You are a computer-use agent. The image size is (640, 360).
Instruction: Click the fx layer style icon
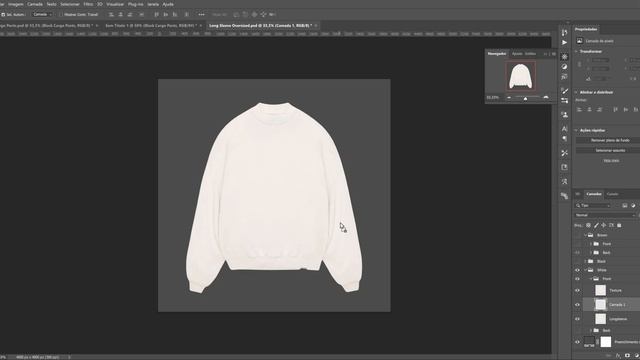pos(618,356)
